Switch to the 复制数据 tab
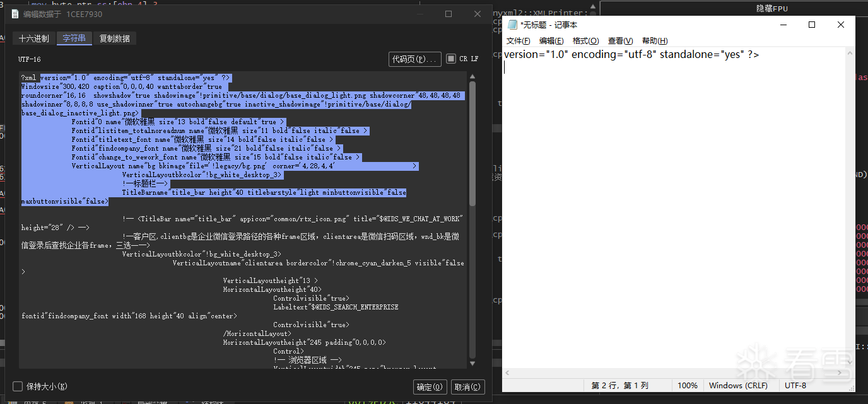868x404 pixels. click(x=115, y=38)
